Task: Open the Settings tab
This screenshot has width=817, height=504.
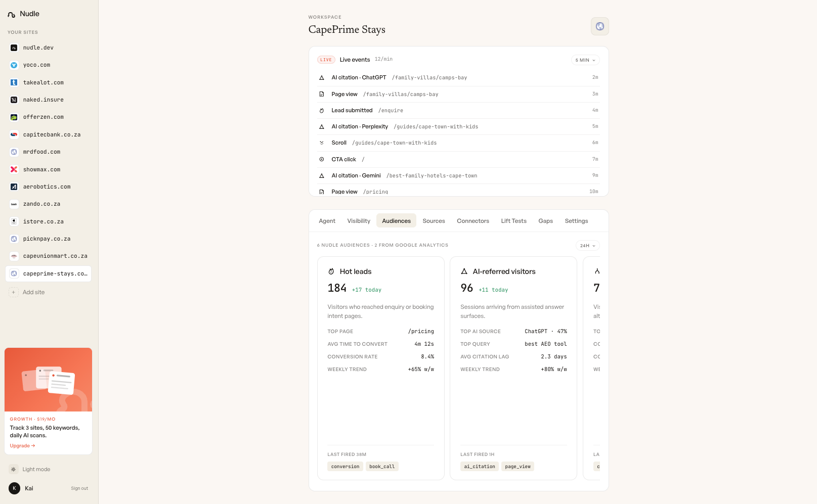Action: pos(576,221)
